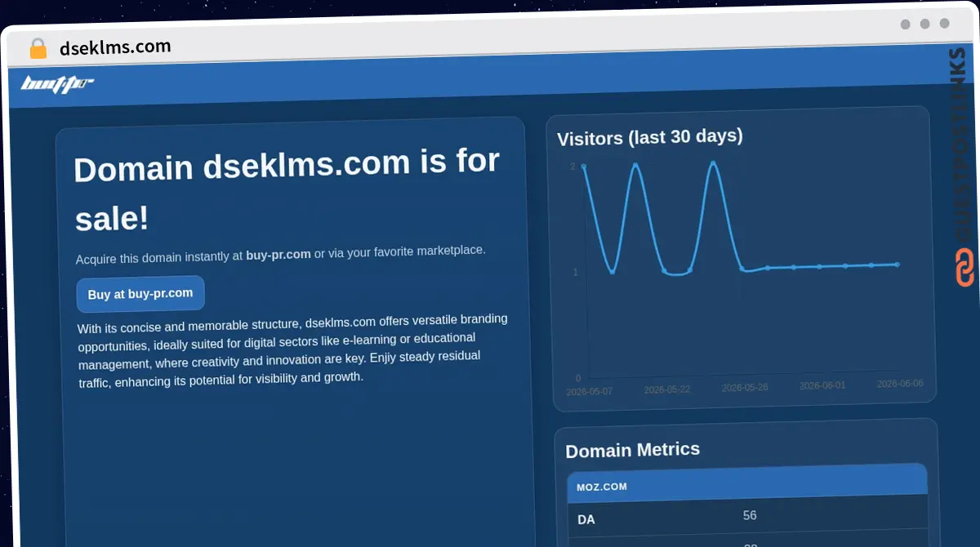Click the 'Domain Metrics' heading

[633, 450]
